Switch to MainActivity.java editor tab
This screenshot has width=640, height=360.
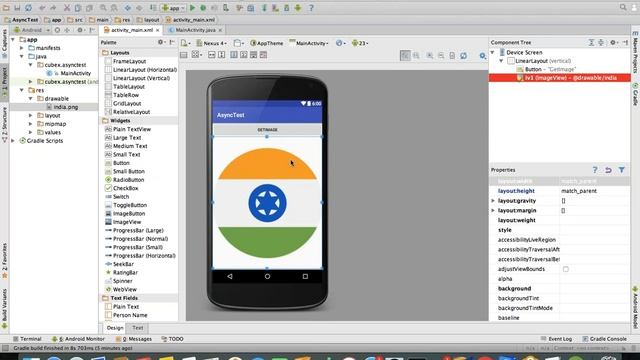tap(196, 30)
